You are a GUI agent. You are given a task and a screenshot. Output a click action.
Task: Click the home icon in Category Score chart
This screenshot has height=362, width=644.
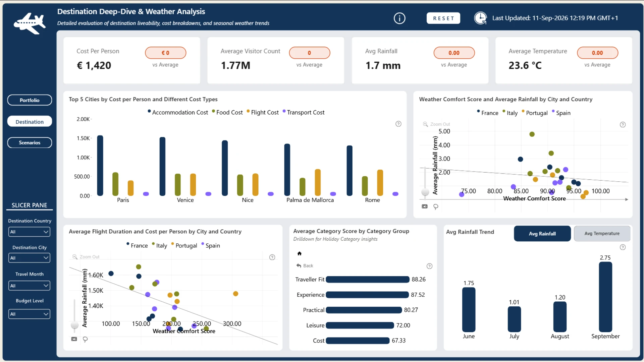(300, 253)
